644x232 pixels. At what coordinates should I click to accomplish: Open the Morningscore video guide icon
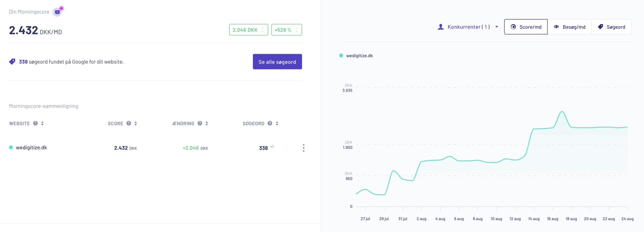tap(57, 12)
